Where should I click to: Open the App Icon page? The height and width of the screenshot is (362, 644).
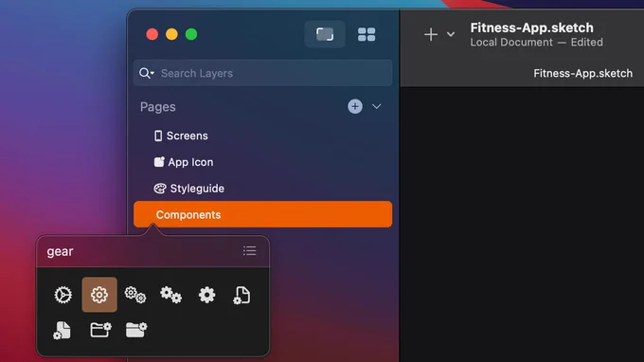(x=263, y=162)
